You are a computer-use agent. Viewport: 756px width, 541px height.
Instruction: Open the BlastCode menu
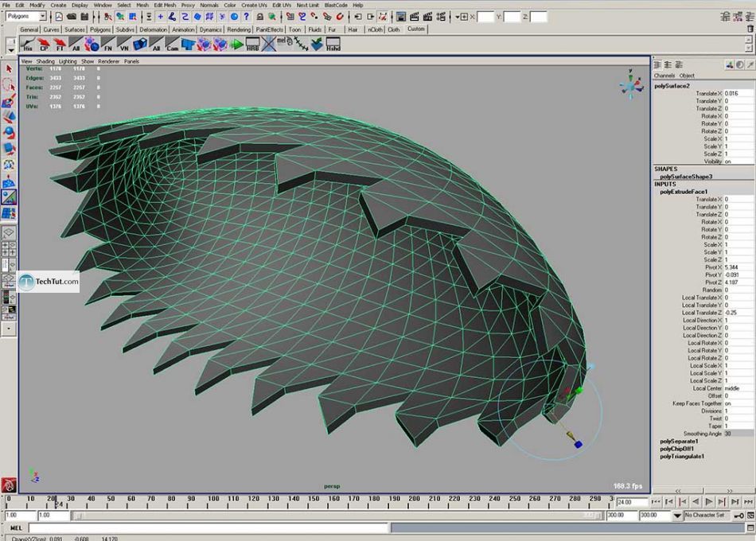click(x=336, y=5)
